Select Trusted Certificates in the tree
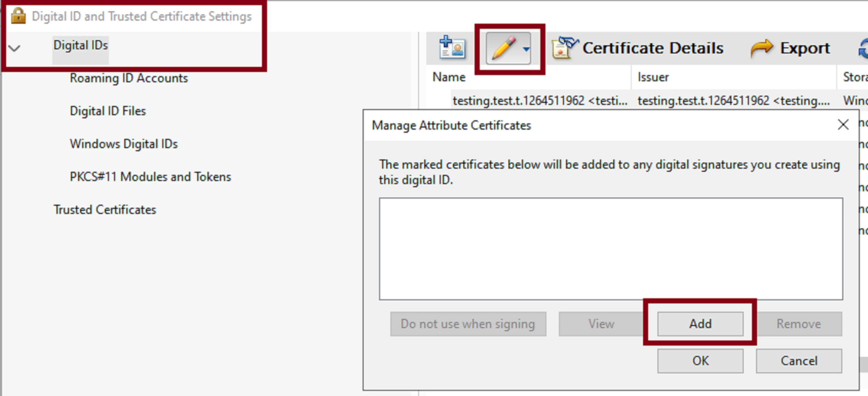Screen dimensions: 868x396 click(105, 210)
